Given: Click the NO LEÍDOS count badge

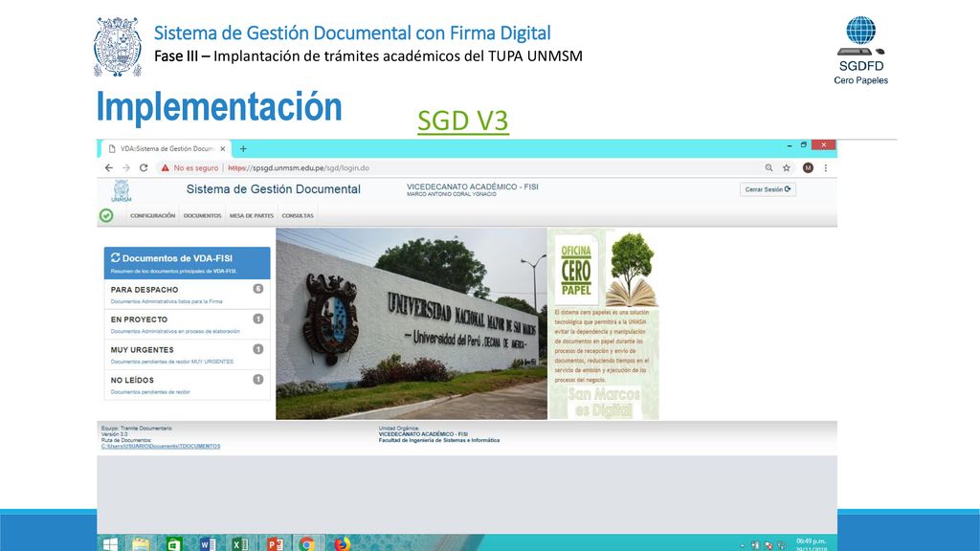Looking at the screenshot, I should [x=257, y=379].
